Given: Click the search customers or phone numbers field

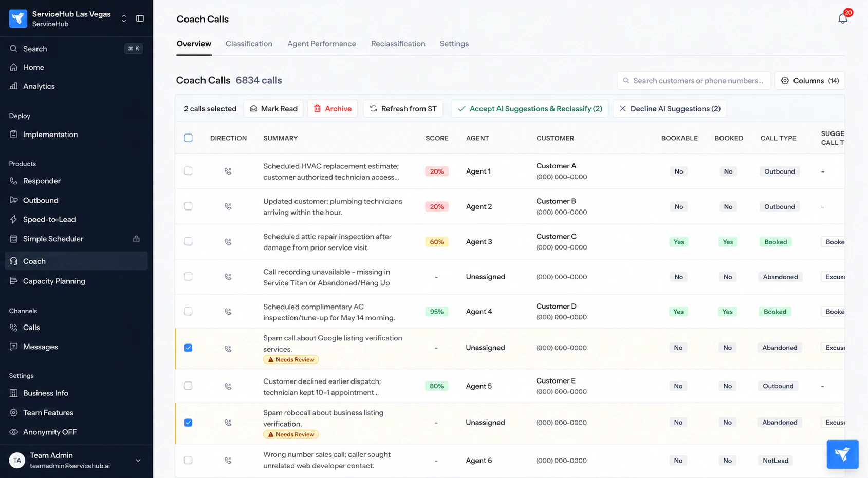Looking at the screenshot, I should 694,81.
